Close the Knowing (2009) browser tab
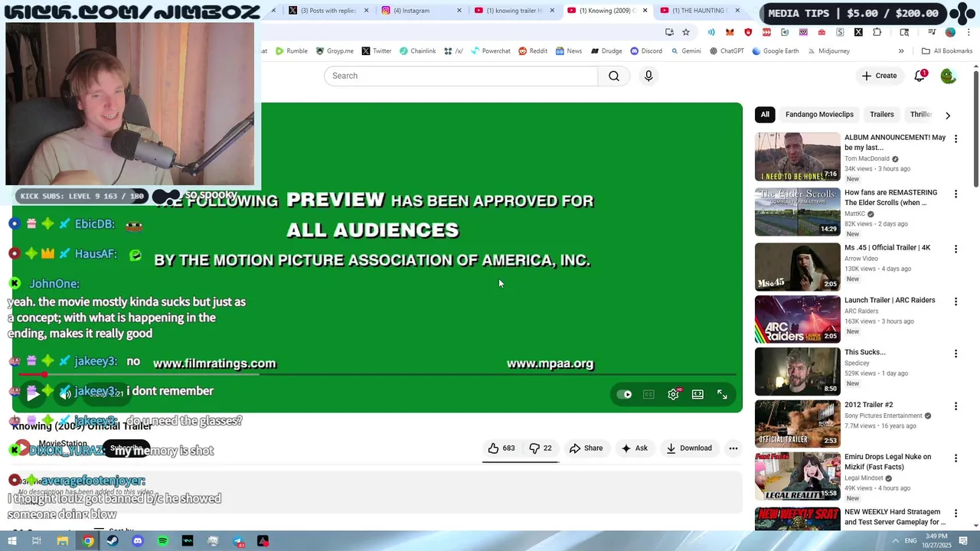The width and height of the screenshot is (980, 551). click(645, 11)
